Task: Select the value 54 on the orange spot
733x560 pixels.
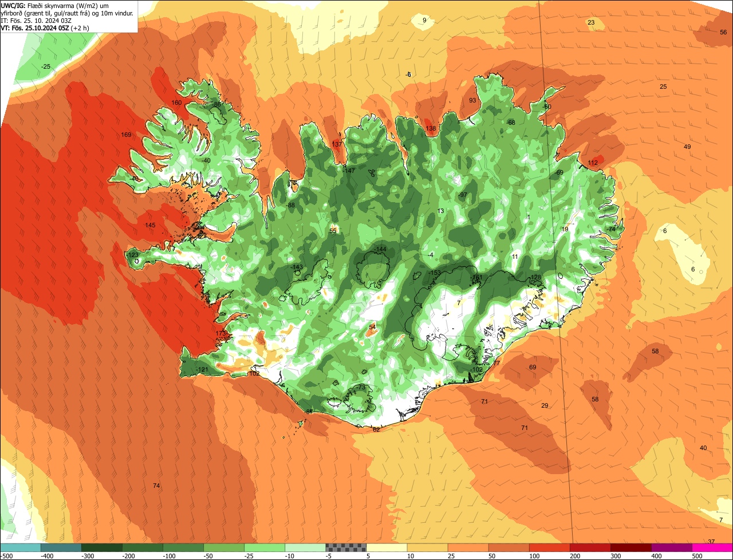Action: click(372, 327)
